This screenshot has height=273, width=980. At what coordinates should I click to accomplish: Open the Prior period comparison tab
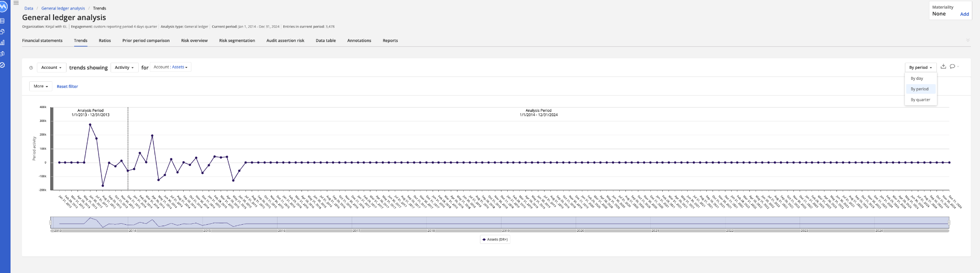[x=146, y=41]
